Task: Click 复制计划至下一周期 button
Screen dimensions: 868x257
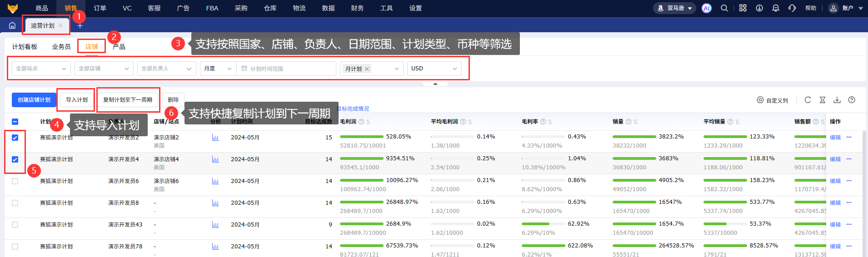Action: click(128, 100)
